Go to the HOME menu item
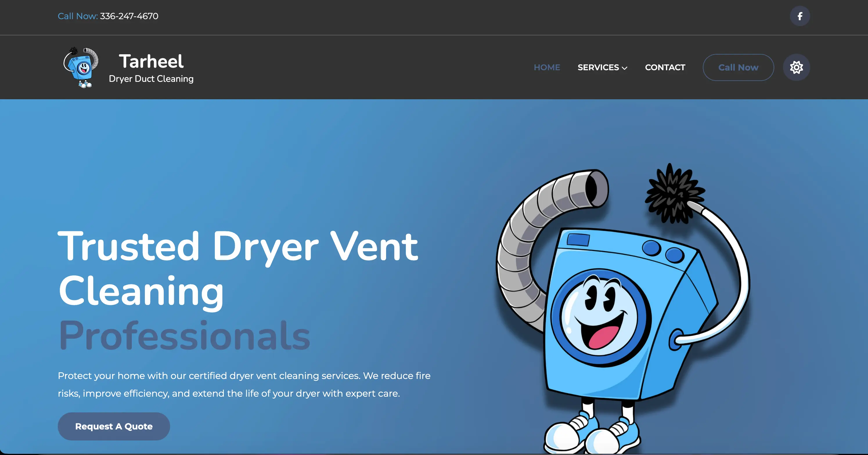 (x=547, y=67)
